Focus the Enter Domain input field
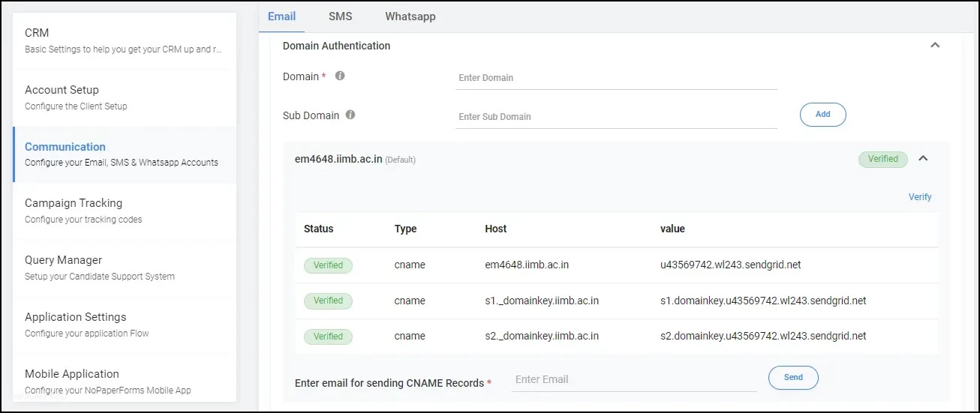The image size is (980, 413). pos(615,78)
